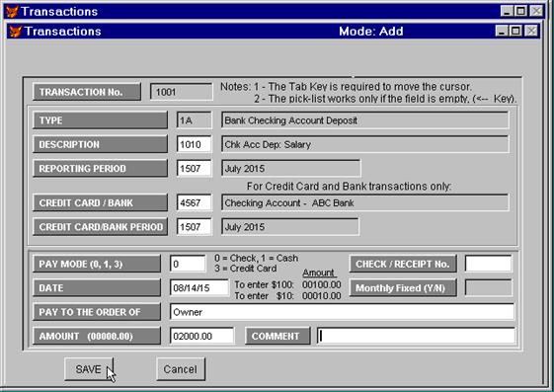Screen dimensions: 554x392
Task: Click the reporting period July 2015 text box
Action: click(290, 169)
